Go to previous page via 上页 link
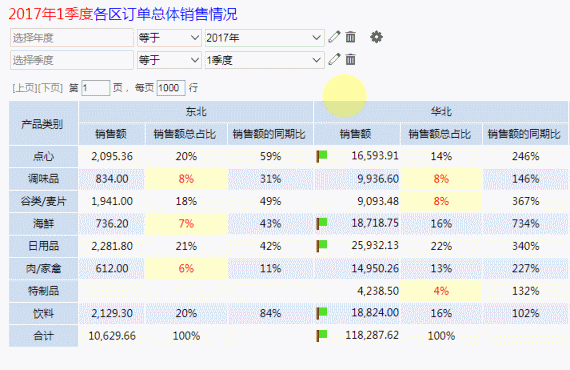The height and width of the screenshot is (370, 570). 25,88
